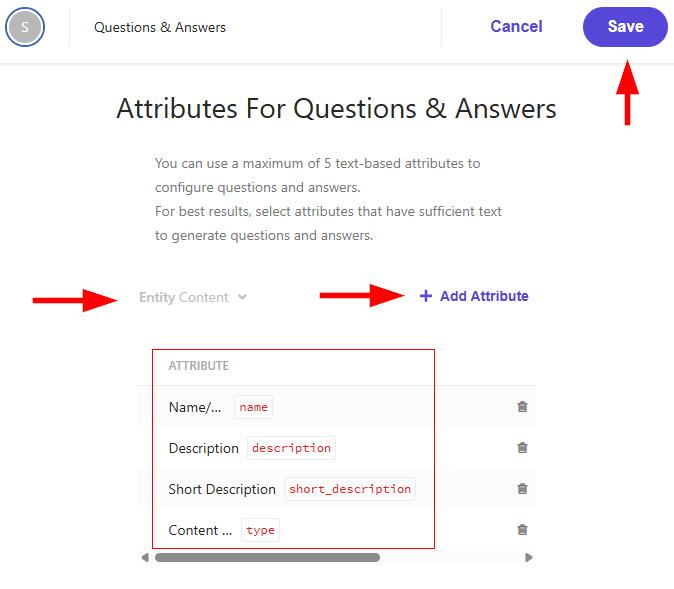Remove the Content type attribute
The height and width of the screenshot is (589, 674).
point(522,530)
